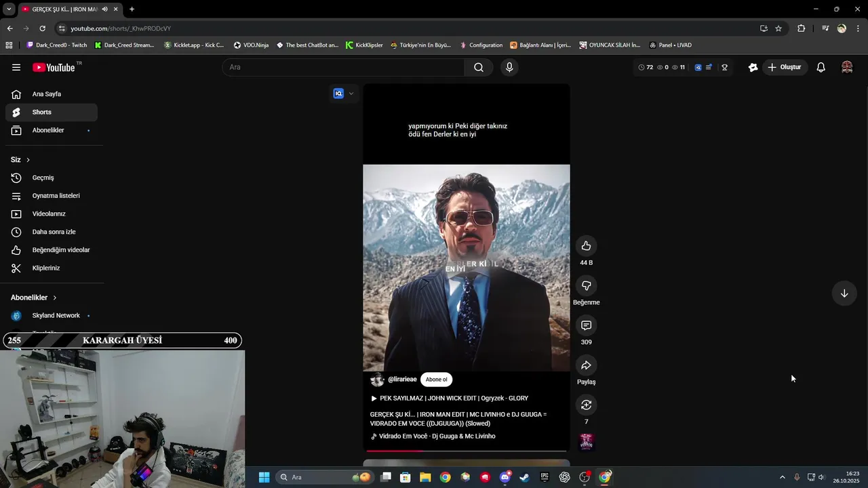Open the notifications bell
The width and height of the screenshot is (868, 488).
[821, 67]
